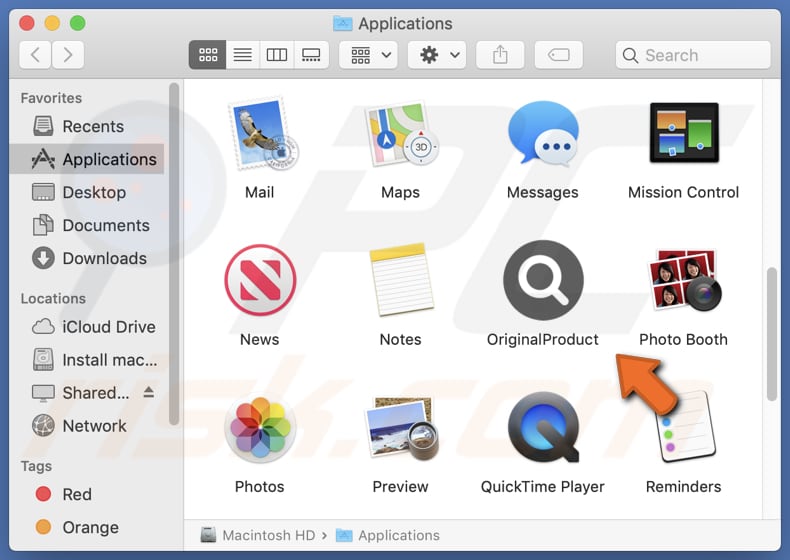The image size is (790, 560).
Task: Select the Photos app icon
Action: coord(260,428)
